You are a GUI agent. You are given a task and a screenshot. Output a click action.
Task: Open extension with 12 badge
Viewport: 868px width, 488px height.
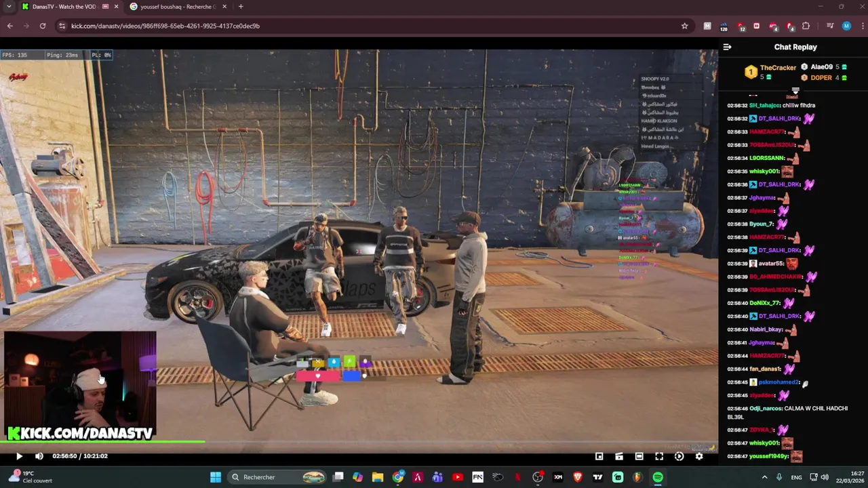[x=741, y=26]
